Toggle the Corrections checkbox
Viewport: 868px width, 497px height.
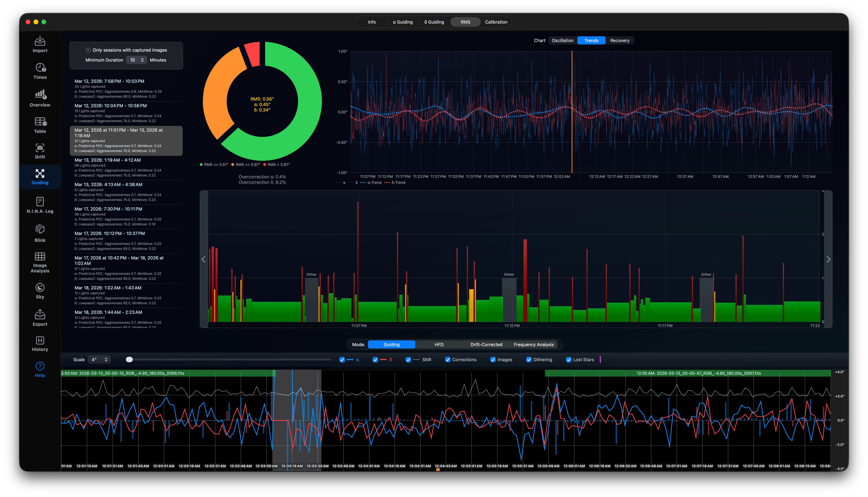coord(448,360)
